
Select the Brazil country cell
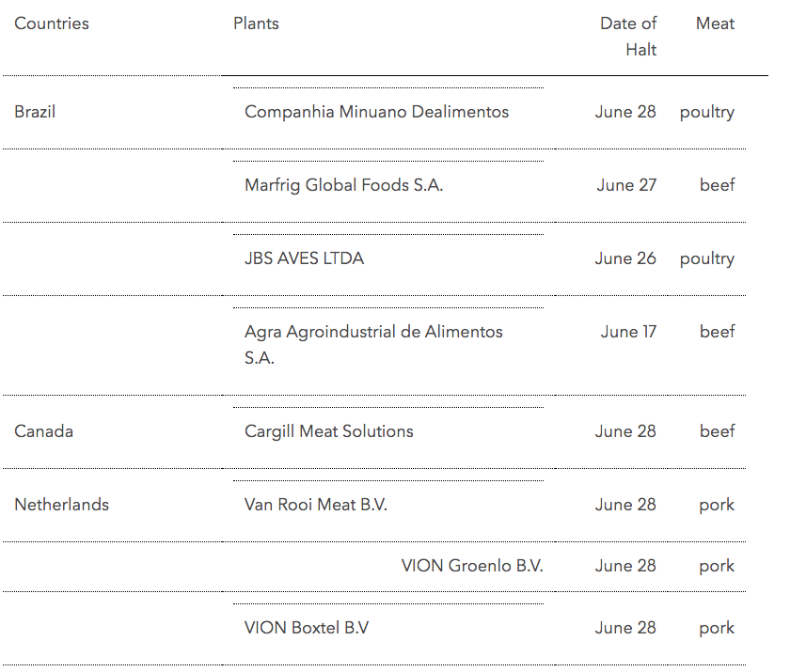tap(35, 112)
